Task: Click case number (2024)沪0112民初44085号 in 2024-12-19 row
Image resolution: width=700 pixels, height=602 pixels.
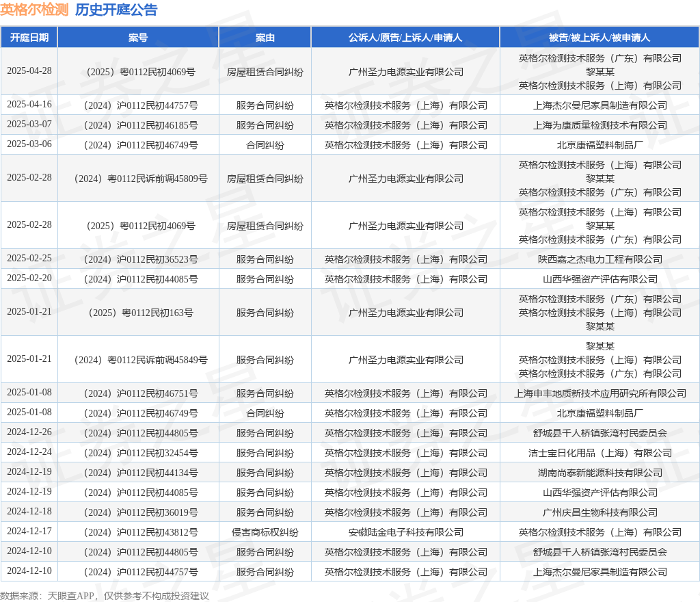Action: click(x=141, y=493)
